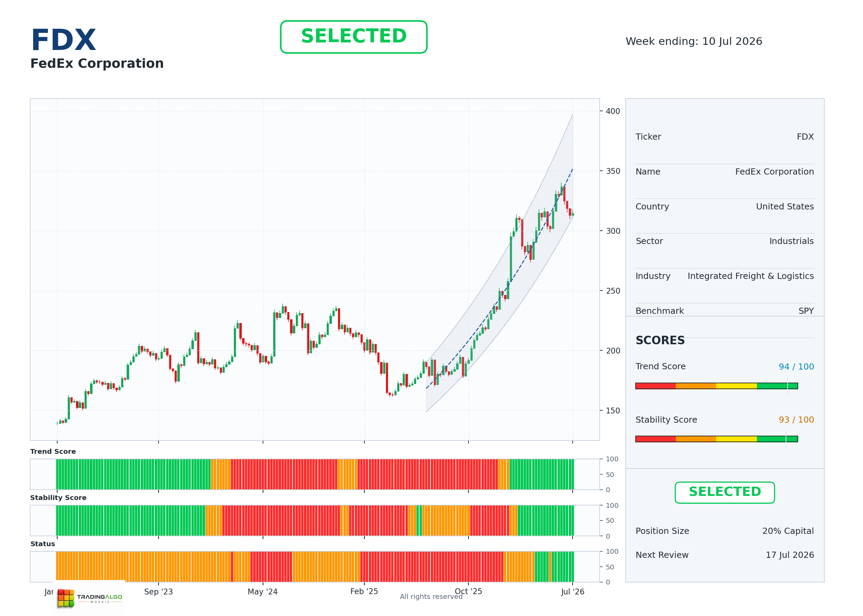
Task: Click the 'FDX' value in the Ticker row
Action: pyautogui.click(x=805, y=137)
